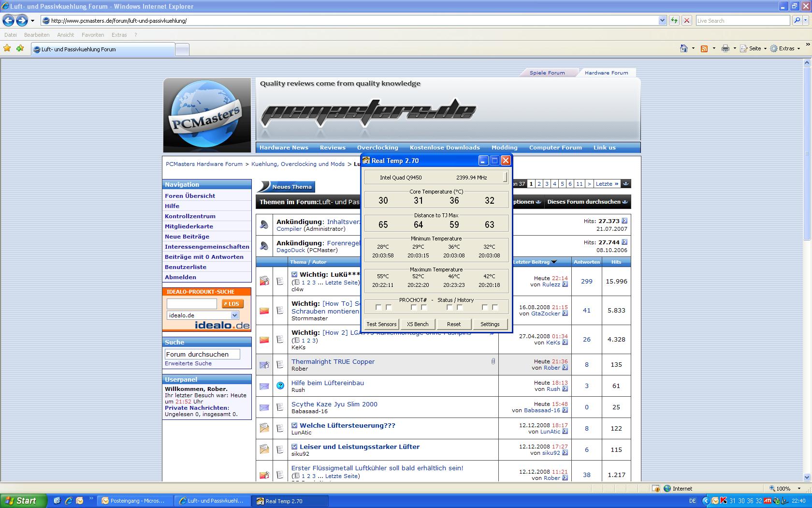Open the address bar URL dropdown
Viewport: 812px width, 508px height.
[662, 20]
